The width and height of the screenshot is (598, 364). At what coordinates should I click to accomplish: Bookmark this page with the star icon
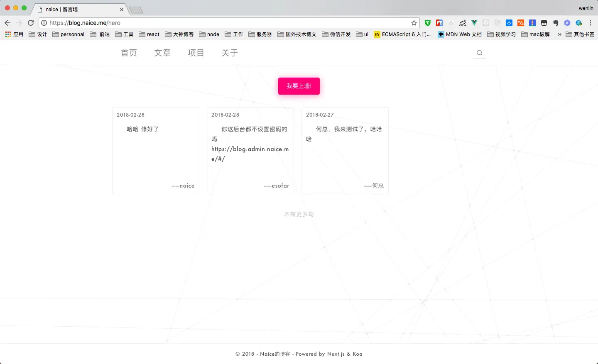click(x=414, y=23)
